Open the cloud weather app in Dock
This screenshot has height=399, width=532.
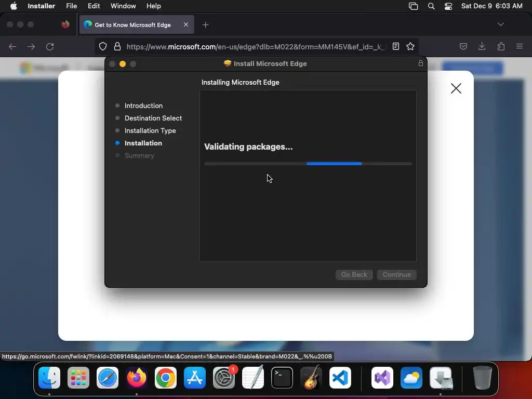pos(411,378)
